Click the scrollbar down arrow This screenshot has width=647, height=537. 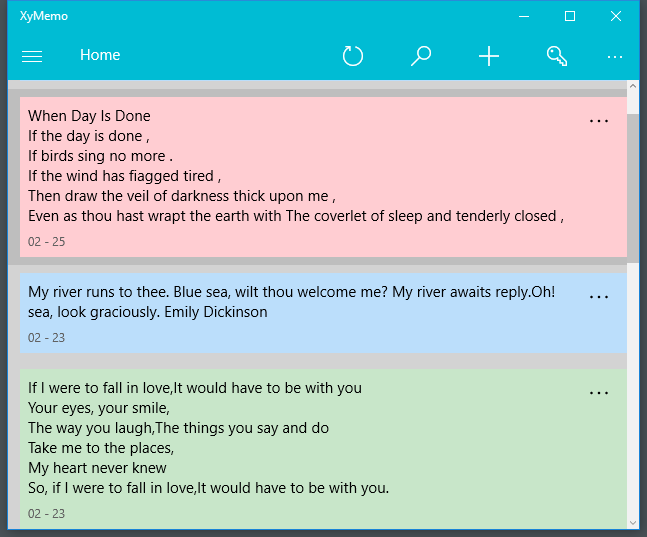(x=633, y=523)
